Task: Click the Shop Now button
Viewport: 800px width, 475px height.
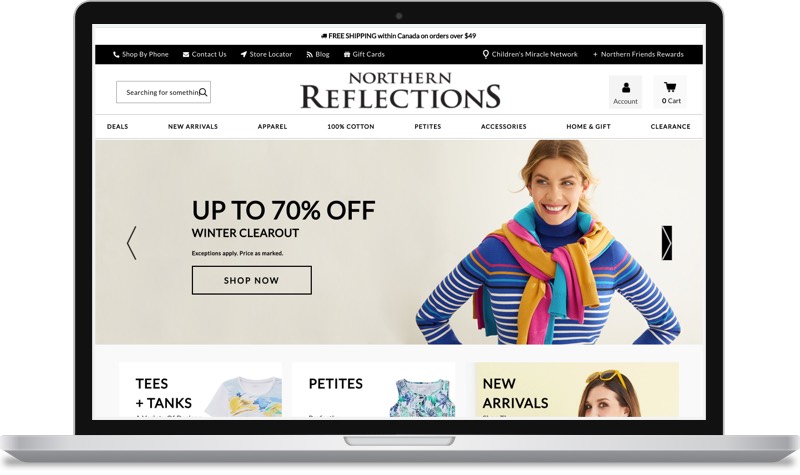Action: click(x=252, y=280)
